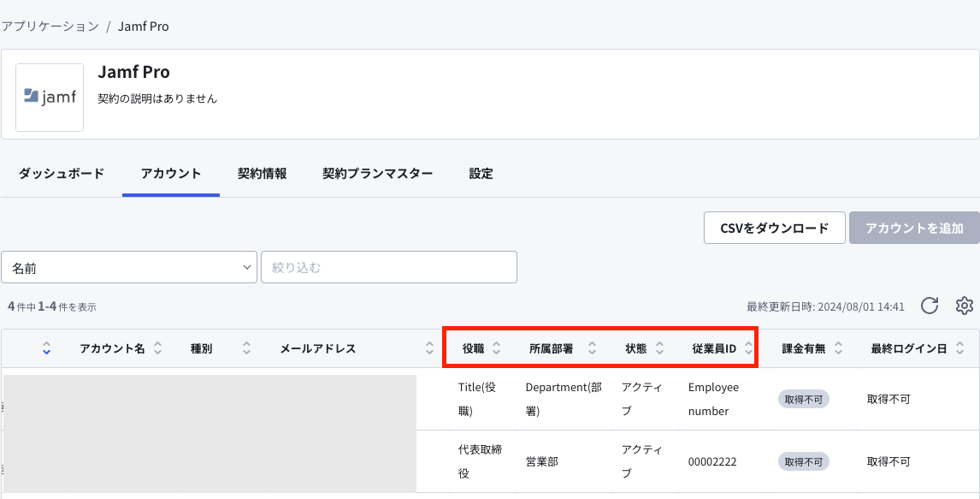Sort by アカウント名 column arrows
This screenshot has width=980, height=499.
click(x=158, y=348)
